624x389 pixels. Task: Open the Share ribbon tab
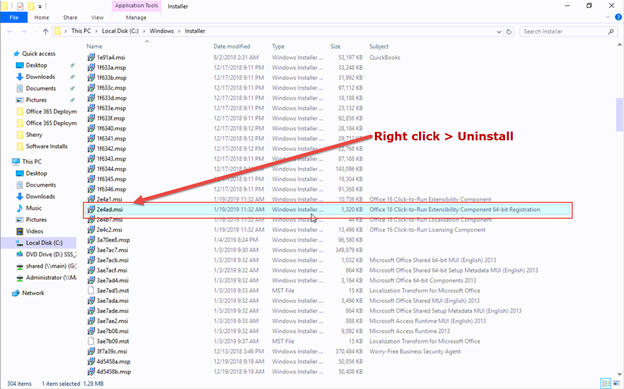pos(70,18)
